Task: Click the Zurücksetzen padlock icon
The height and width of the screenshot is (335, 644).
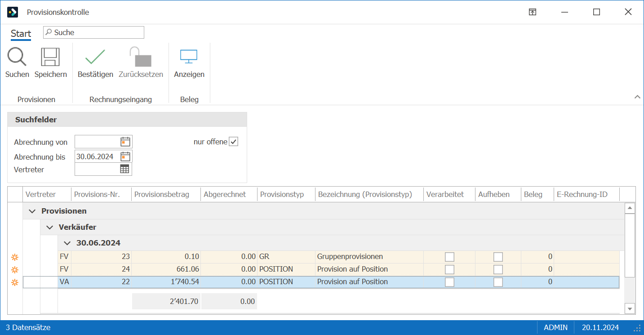Action: coord(141,57)
